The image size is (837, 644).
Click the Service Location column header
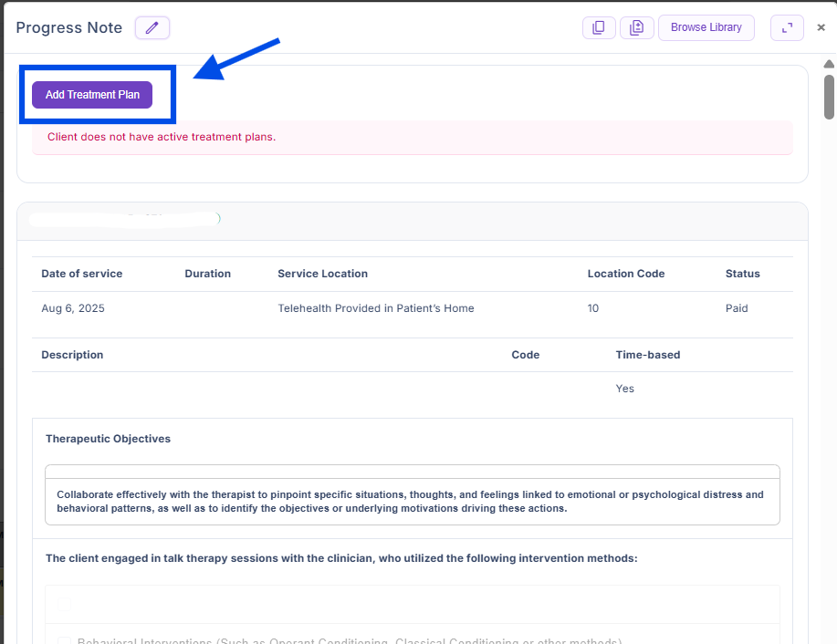(322, 274)
